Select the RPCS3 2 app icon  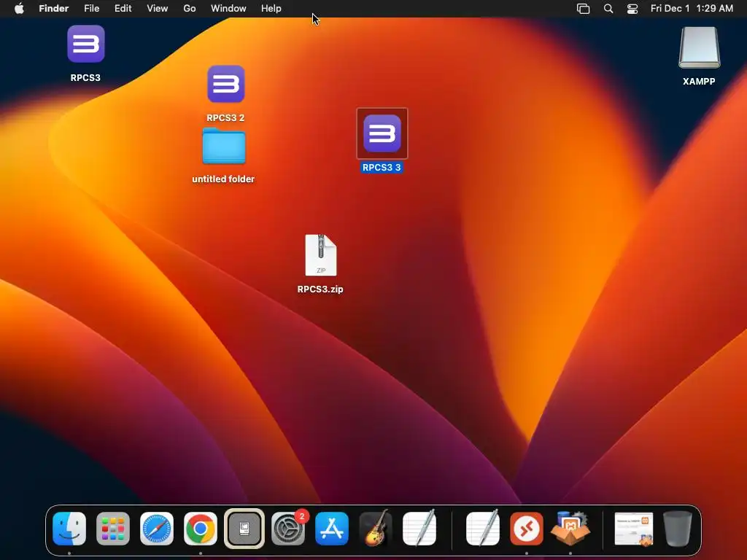(x=226, y=84)
